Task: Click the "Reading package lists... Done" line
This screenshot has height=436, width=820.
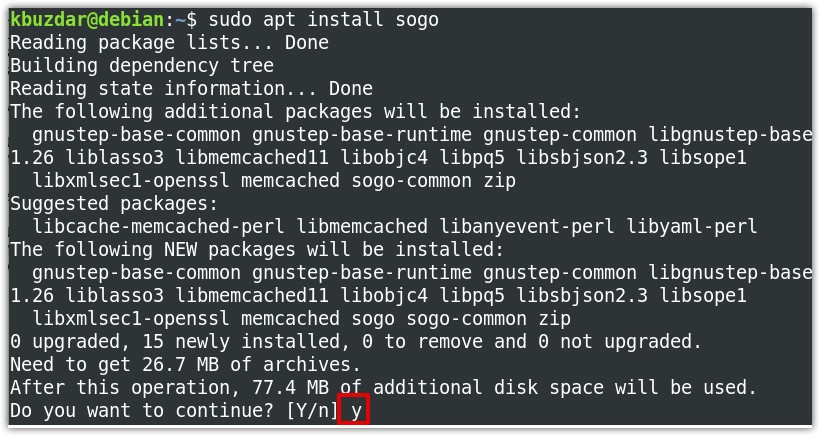Action: pos(169,42)
